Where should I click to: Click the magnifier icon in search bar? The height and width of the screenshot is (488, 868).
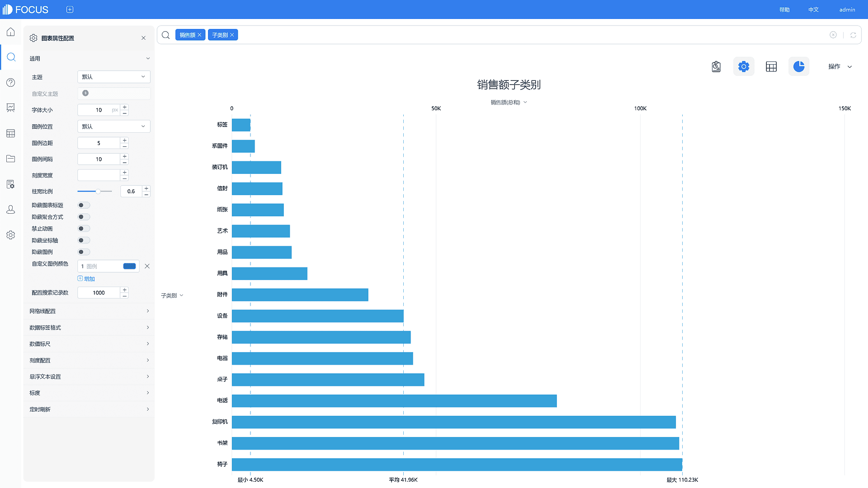coord(166,35)
